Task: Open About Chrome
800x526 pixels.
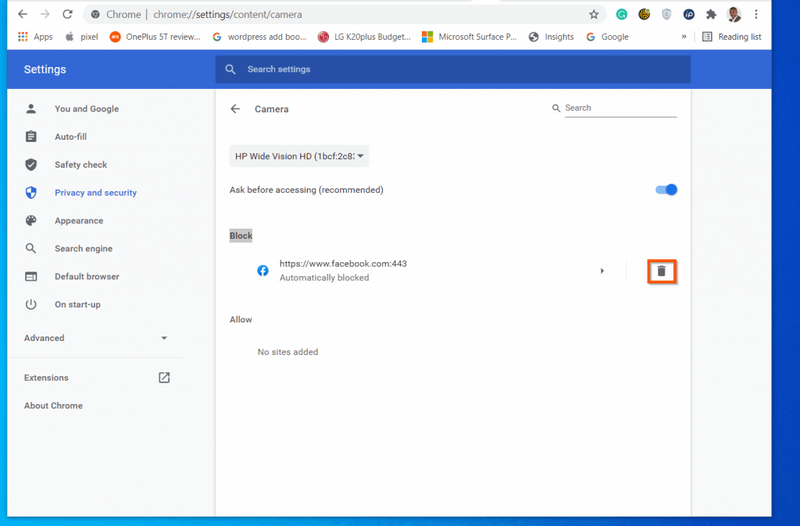Action: (x=53, y=406)
